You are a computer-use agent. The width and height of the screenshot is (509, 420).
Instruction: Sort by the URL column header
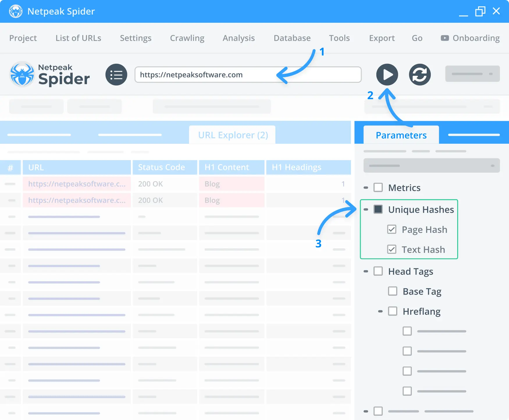(x=77, y=167)
